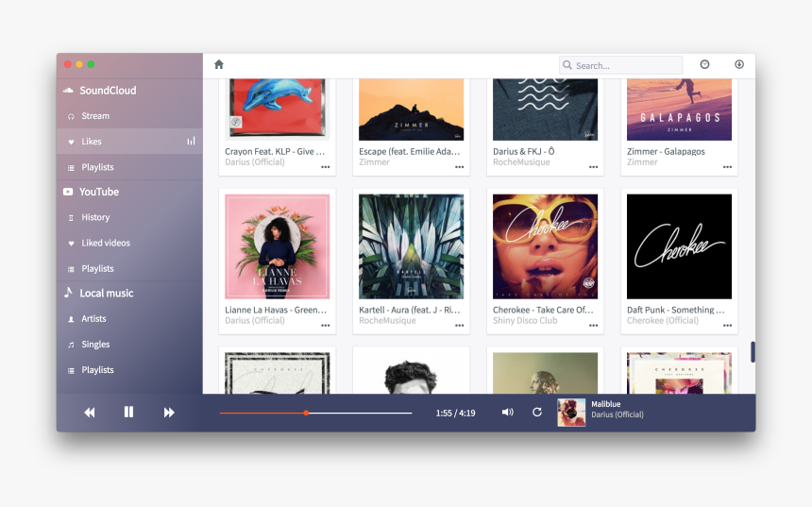
Task: Click inside the Search field
Action: coord(620,65)
